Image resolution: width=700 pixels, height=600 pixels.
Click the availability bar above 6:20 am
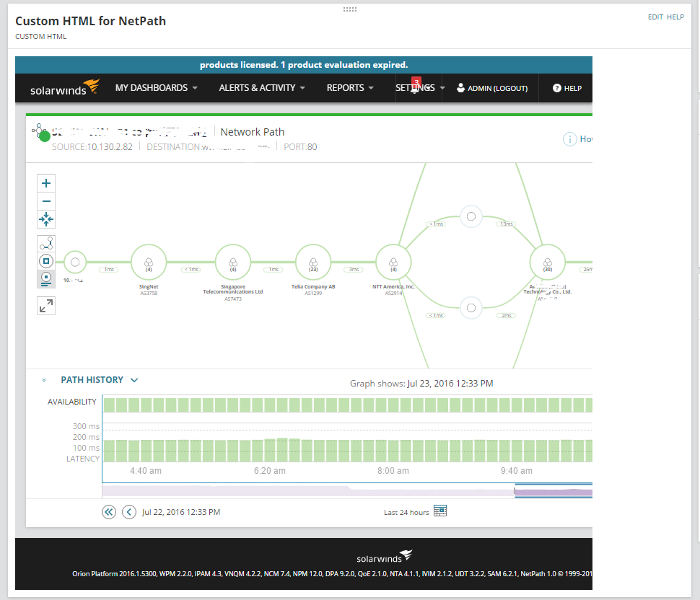[270, 405]
